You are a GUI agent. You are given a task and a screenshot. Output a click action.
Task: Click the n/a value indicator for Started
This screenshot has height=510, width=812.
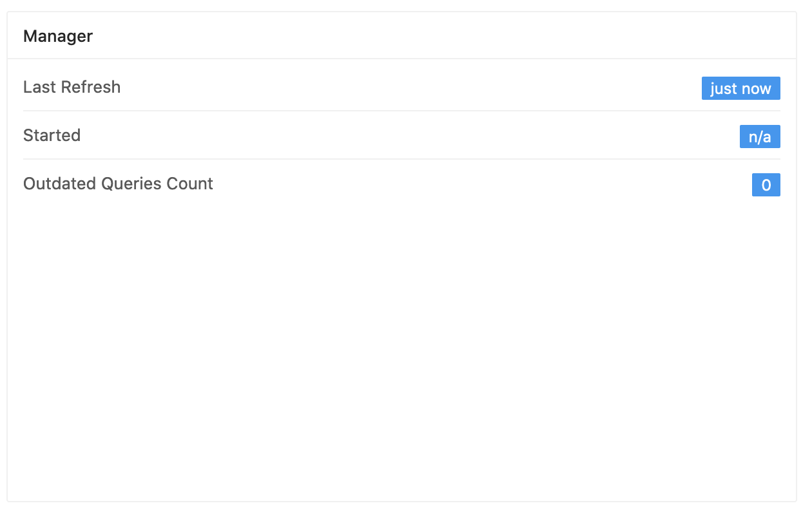click(x=760, y=137)
